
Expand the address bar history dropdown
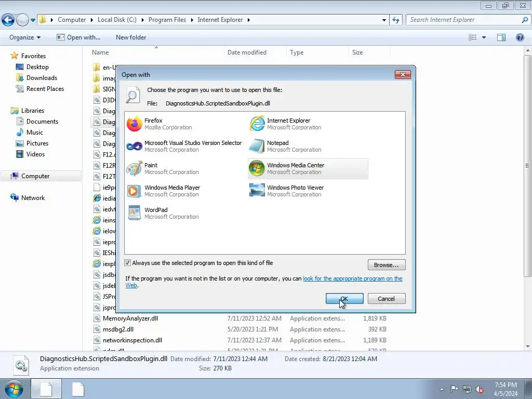pyautogui.click(x=384, y=20)
